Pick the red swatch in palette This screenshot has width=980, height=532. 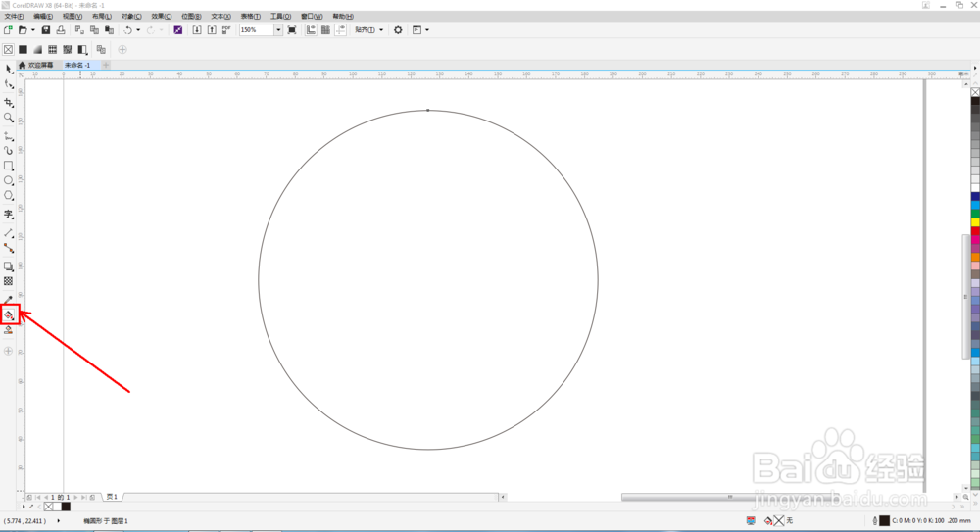coord(975,231)
